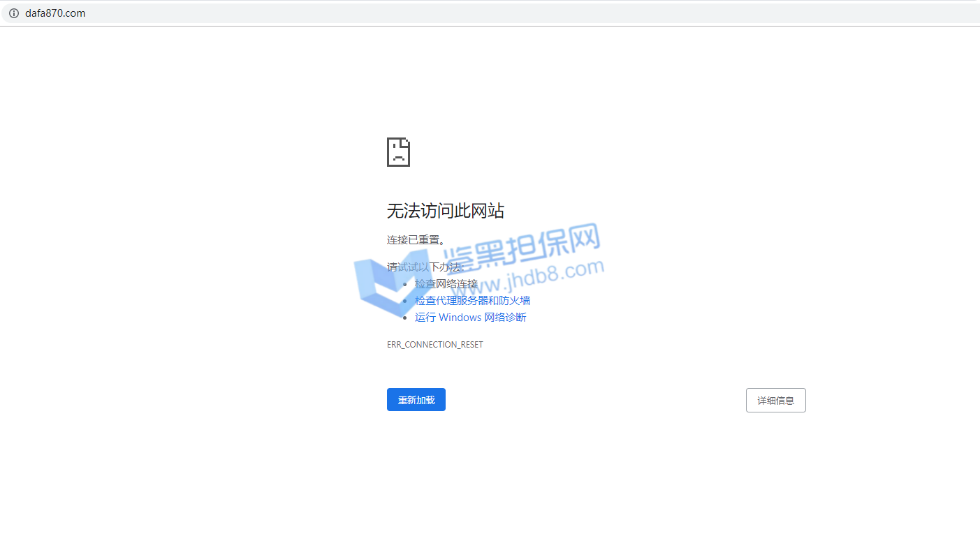Click the 检查网络连接 list item
980x536 pixels.
point(446,284)
